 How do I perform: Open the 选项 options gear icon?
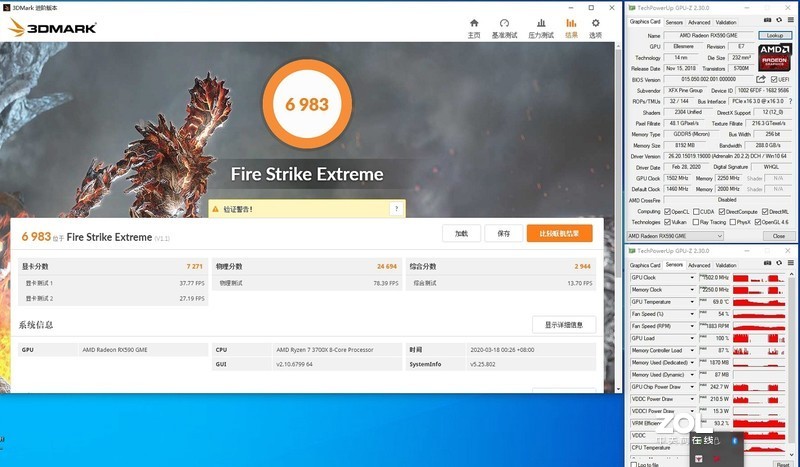[595, 23]
